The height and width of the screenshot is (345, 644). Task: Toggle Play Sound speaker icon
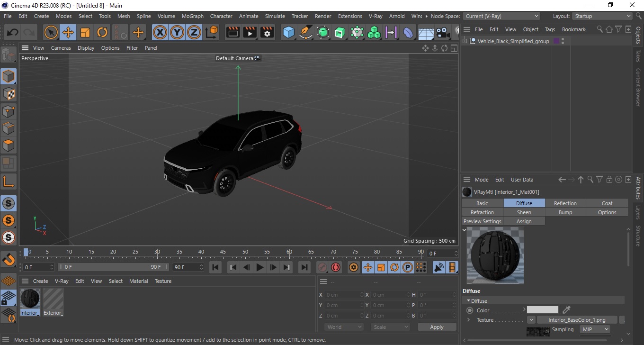tap(439, 267)
